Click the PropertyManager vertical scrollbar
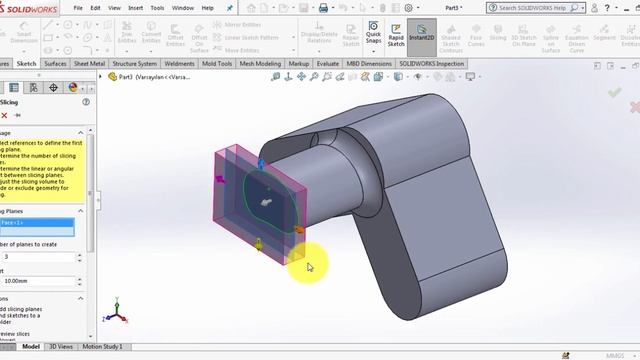The width and height of the screenshot is (640, 360). 90,192
